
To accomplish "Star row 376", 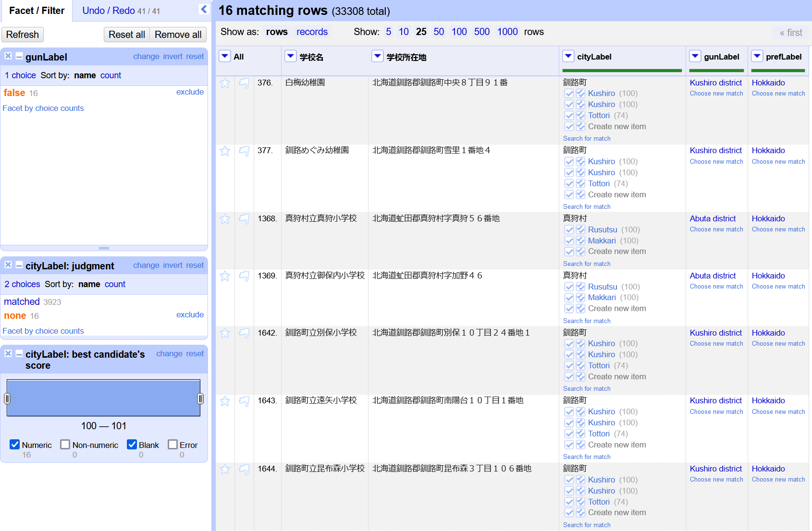I will pyautogui.click(x=225, y=83).
